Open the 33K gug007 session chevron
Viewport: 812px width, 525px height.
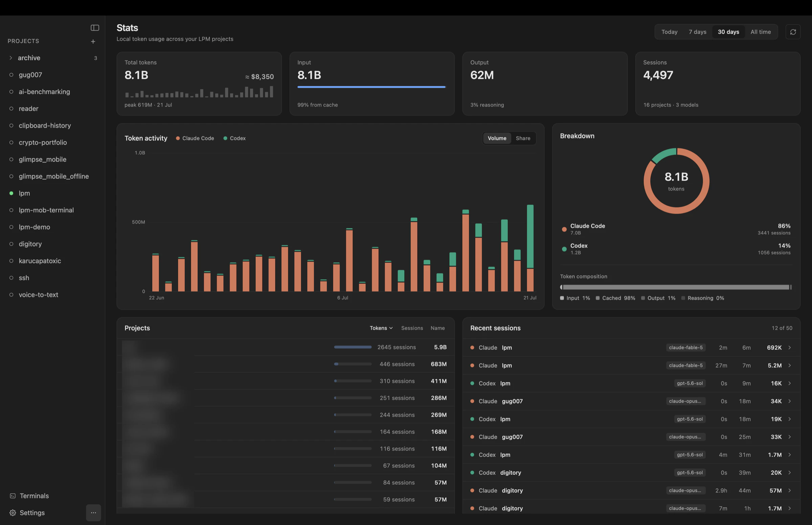click(790, 437)
